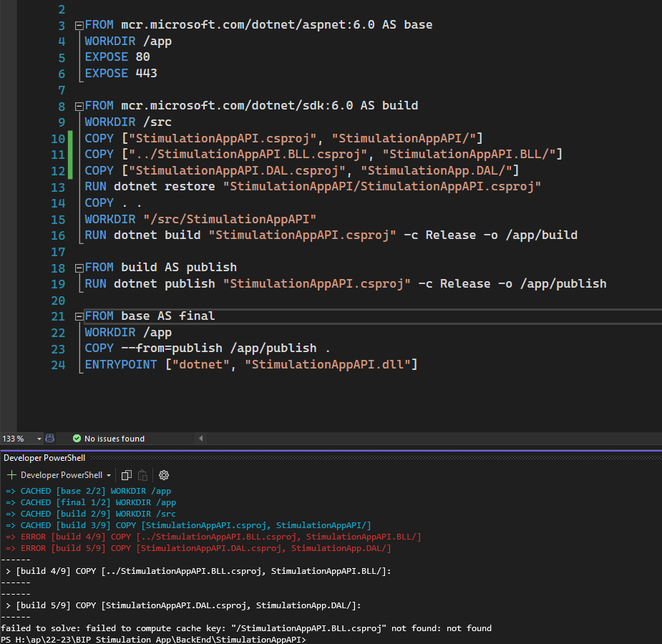This screenshot has height=644, width=662.
Task: Click the paste icon in terminal toolbar
Action: coord(142,475)
